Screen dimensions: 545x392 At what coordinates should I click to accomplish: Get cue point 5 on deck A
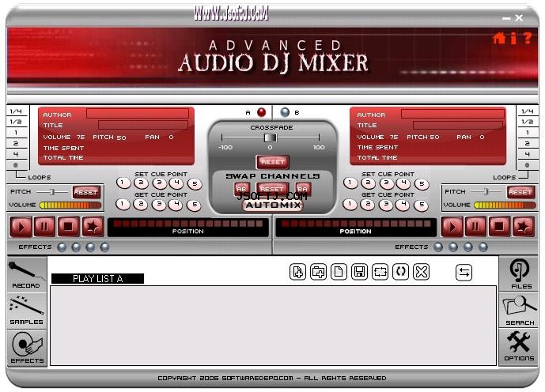[194, 205]
